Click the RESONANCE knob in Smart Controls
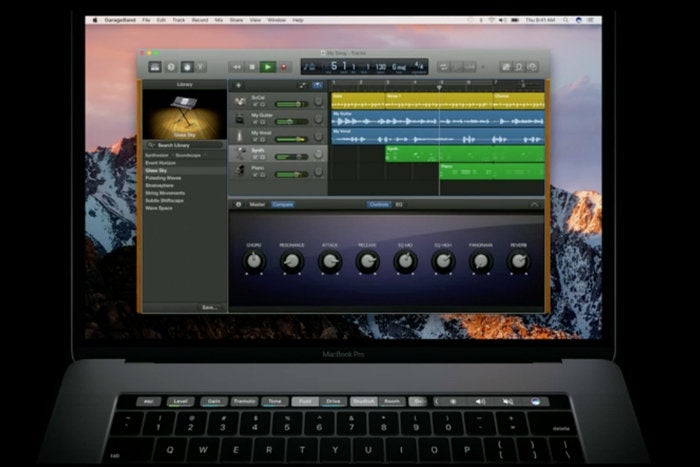Screen dimensions: 700x467 point(292,261)
